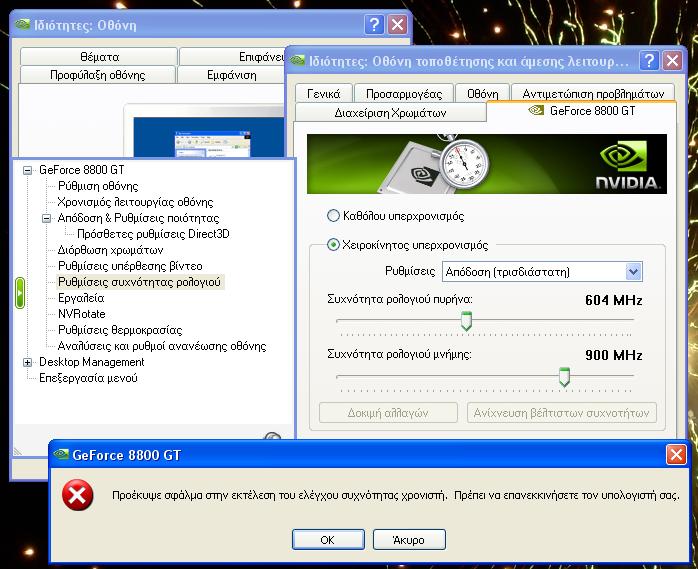Select Ρυθμίσεις θερμοκρασίας tree item

pyautogui.click(x=120, y=330)
